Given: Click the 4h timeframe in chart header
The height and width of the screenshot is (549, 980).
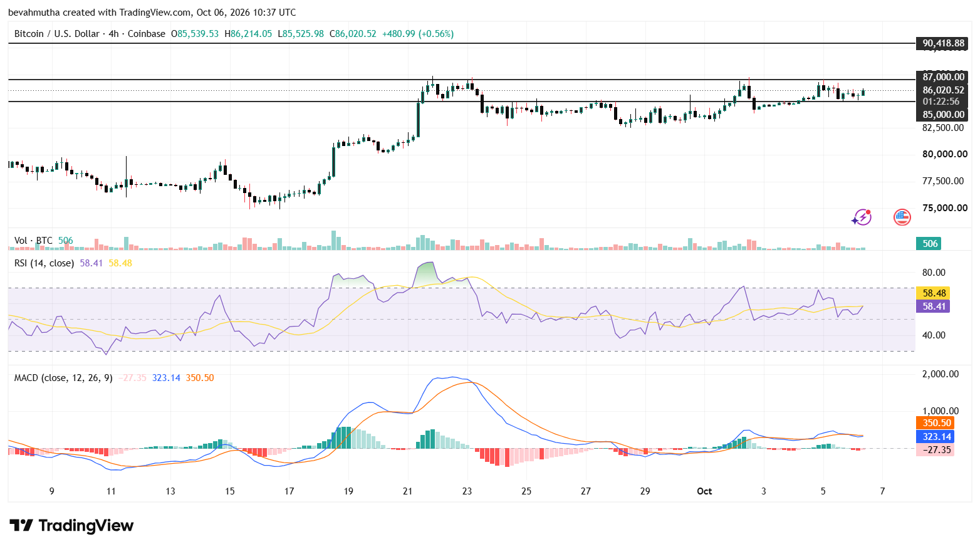Looking at the screenshot, I should point(113,34).
